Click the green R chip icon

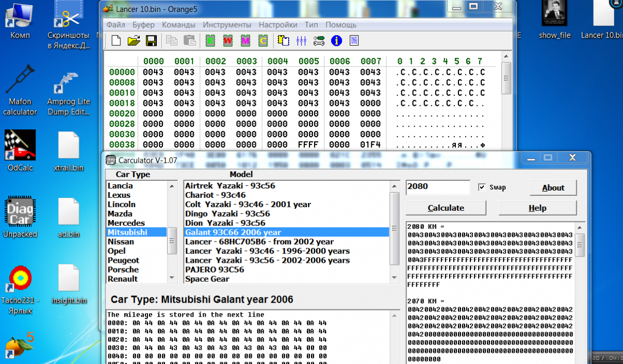point(210,41)
